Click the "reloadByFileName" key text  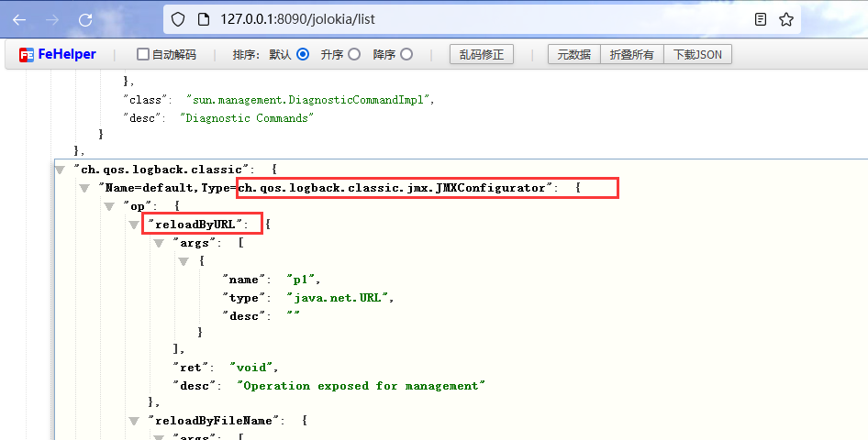(214, 421)
